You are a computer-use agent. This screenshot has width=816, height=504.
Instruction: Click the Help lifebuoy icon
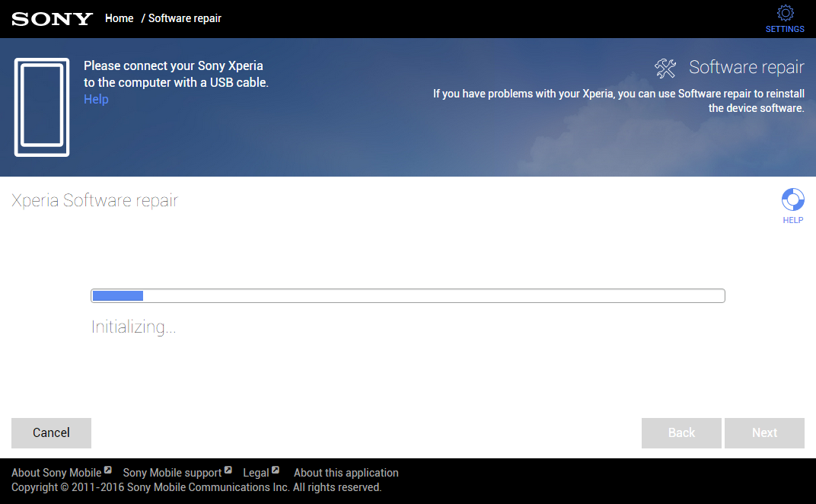pos(792,199)
